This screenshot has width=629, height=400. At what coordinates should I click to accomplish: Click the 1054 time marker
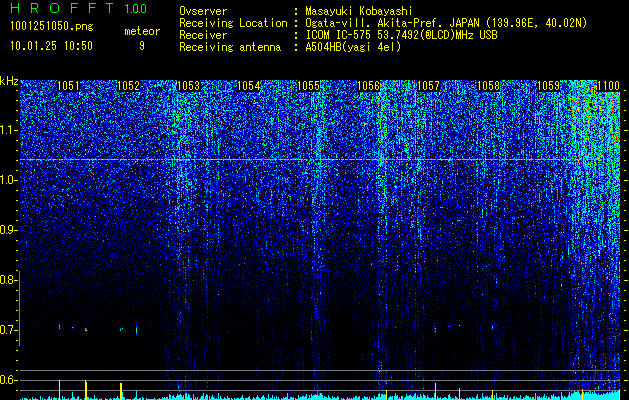[x=248, y=86]
